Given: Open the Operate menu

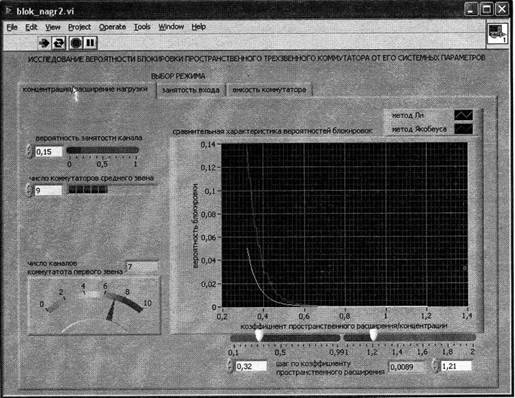Looking at the screenshot, I should coord(112,27).
